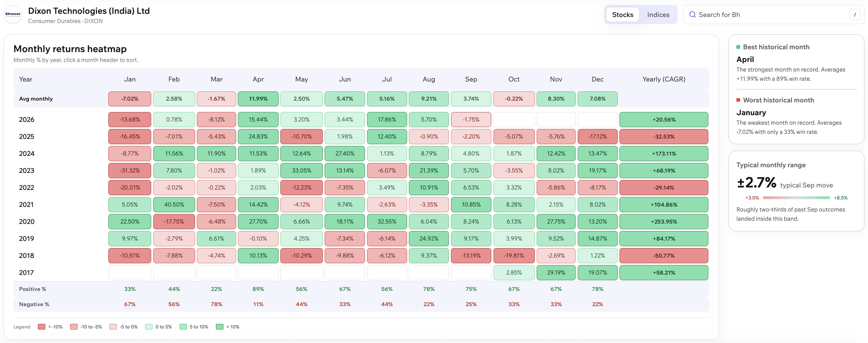Click the legend swatch for 0 to 5%
Screen dimensions: 868x343
(x=149, y=327)
